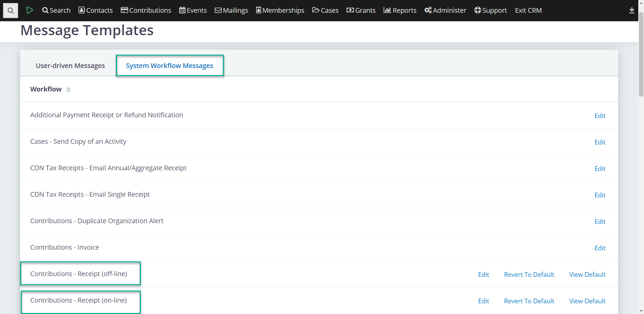
Task: Click the scrollbar up arrow
Action: point(641,3)
